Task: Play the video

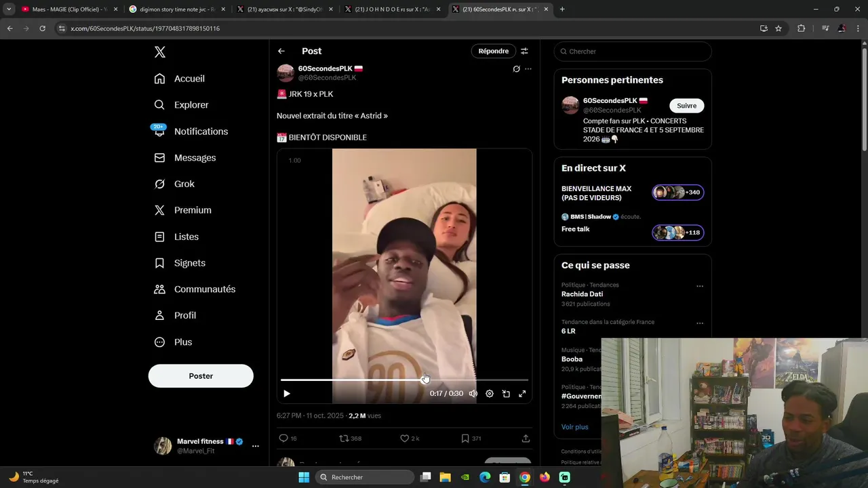Action: [287, 394]
